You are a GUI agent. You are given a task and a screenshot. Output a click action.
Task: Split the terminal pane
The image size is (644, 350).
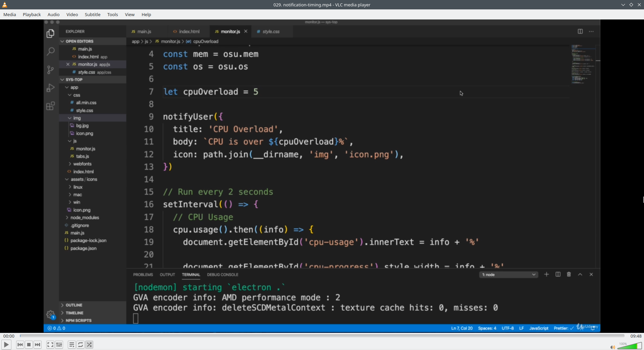558,274
